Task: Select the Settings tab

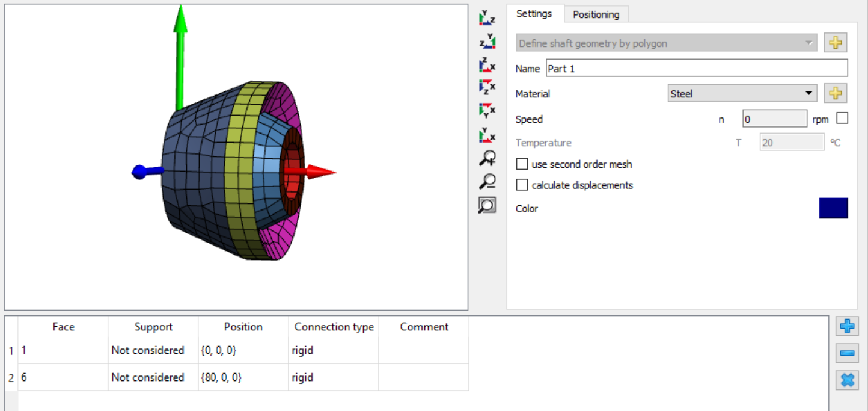Action: (534, 14)
